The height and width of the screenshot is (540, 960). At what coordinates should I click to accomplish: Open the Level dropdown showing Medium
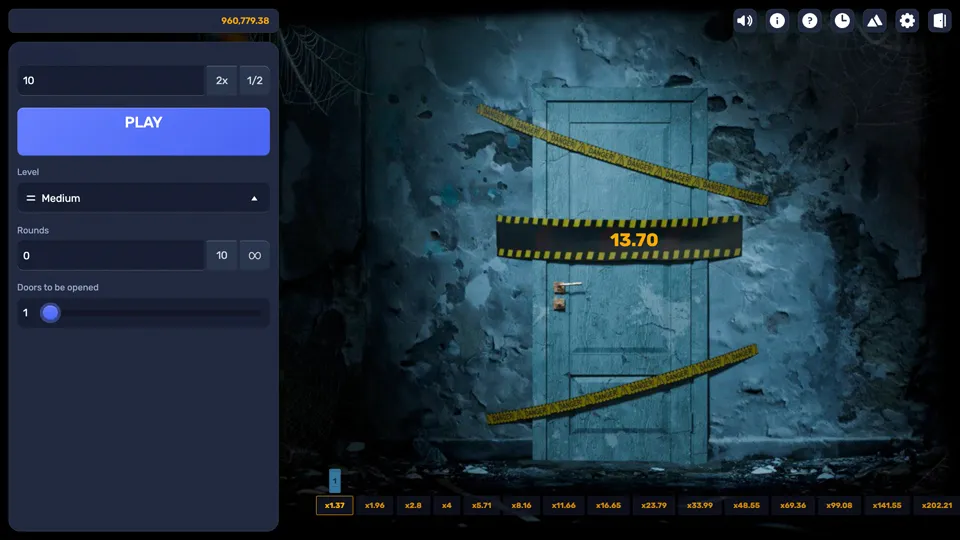coord(143,198)
